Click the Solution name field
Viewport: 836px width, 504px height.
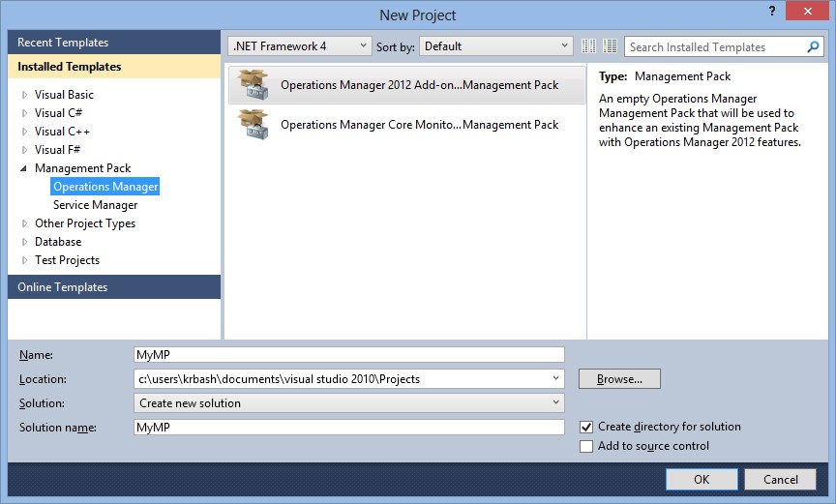[349, 428]
